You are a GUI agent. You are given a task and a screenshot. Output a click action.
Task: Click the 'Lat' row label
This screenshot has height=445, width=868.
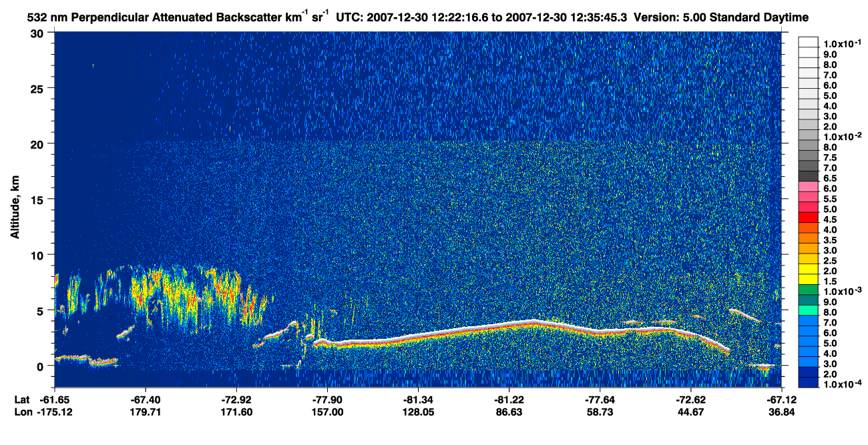21,400
